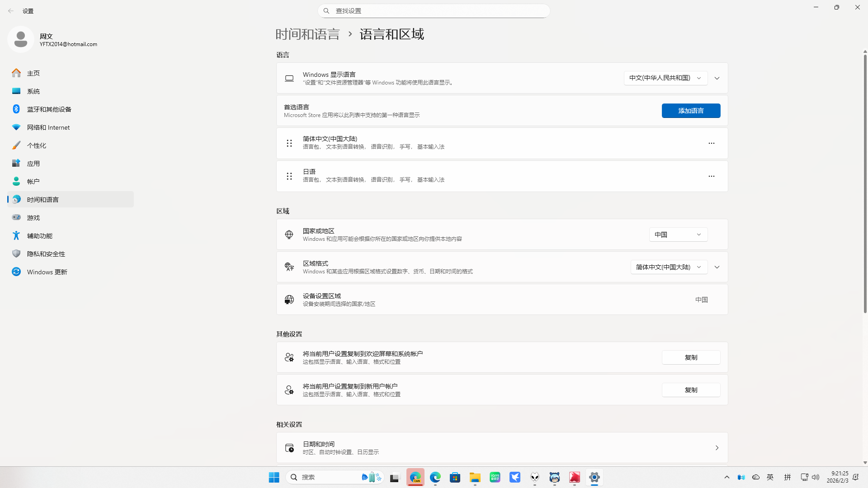Go to 个性化 settings
868x488 pixels.
pos(37,145)
